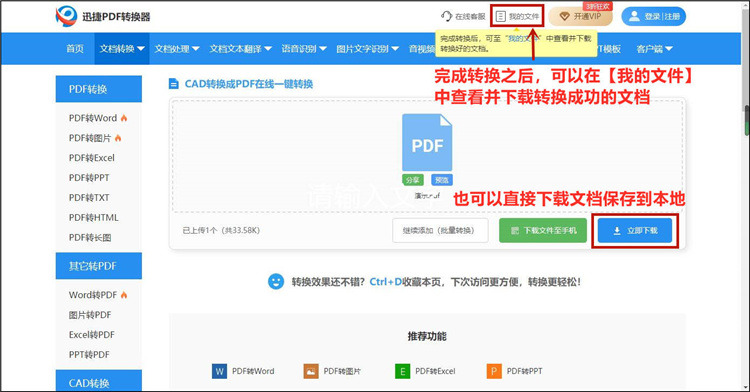Image resolution: width=750 pixels, height=392 pixels.
Task: Open the PDF转换 sidebar section
Action: pyautogui.click(x=99, y=89)
